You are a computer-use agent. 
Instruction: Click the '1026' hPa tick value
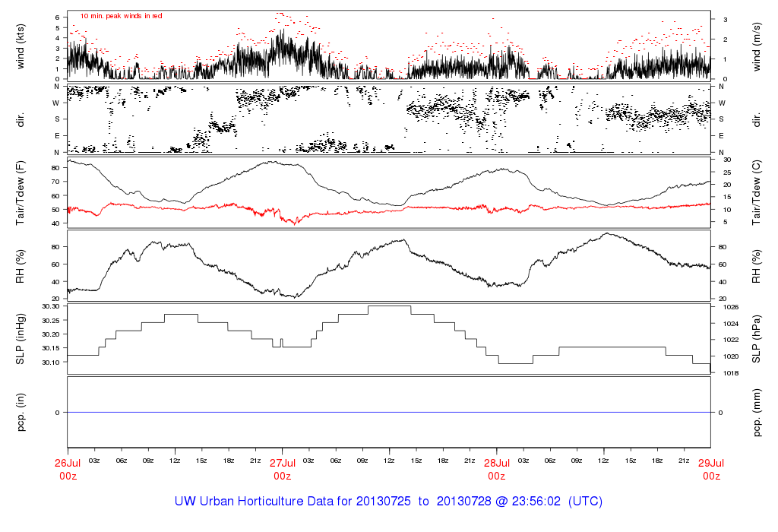point(731,307)
